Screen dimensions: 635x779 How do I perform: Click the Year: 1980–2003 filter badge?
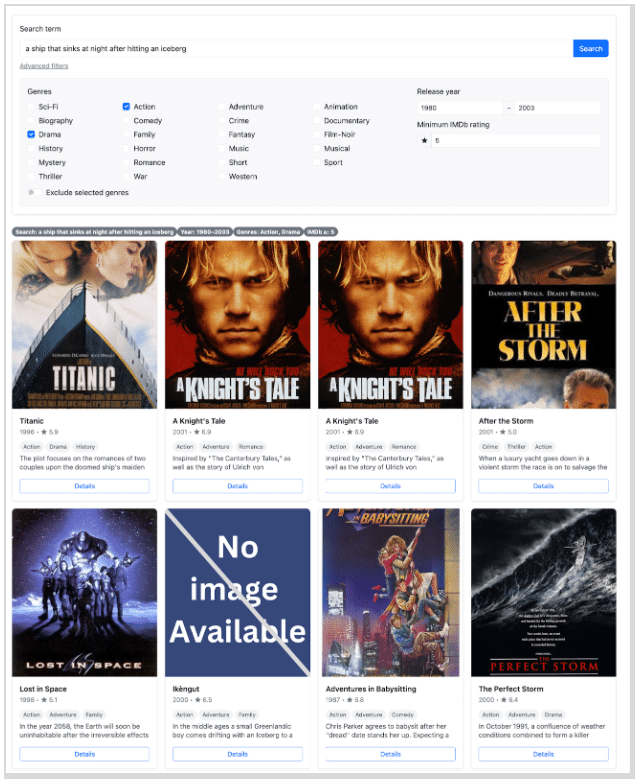[204, 231]
